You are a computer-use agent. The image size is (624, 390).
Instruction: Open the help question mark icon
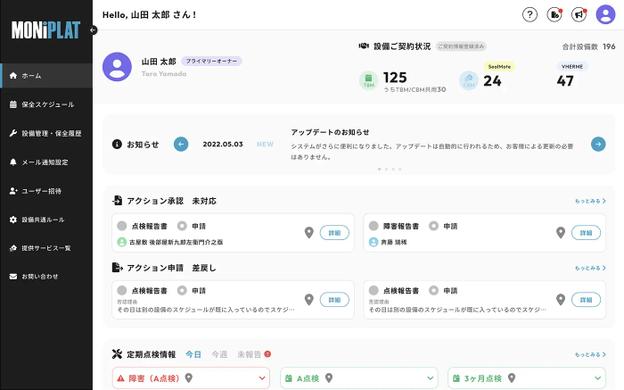click(530, 15)
